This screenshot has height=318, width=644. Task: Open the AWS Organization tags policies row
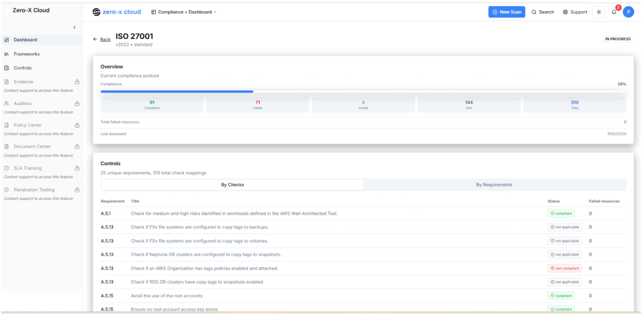click(x=363, y=268)
